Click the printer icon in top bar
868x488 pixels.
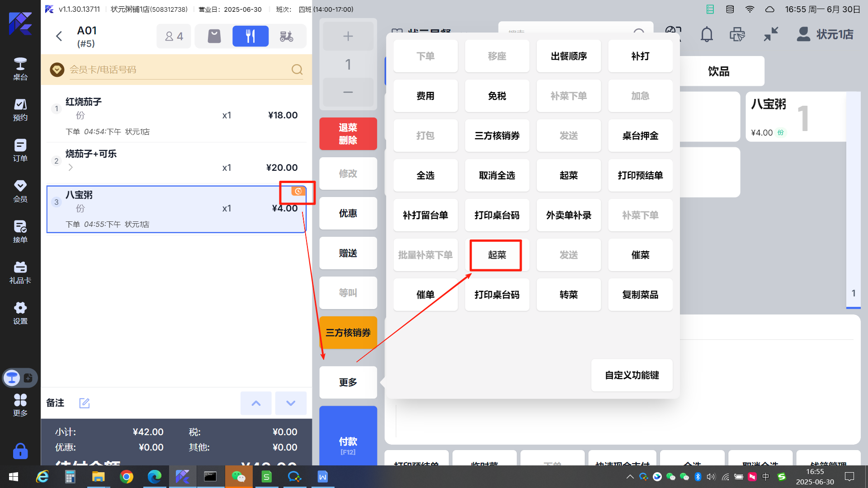click(x=737, y=34)
